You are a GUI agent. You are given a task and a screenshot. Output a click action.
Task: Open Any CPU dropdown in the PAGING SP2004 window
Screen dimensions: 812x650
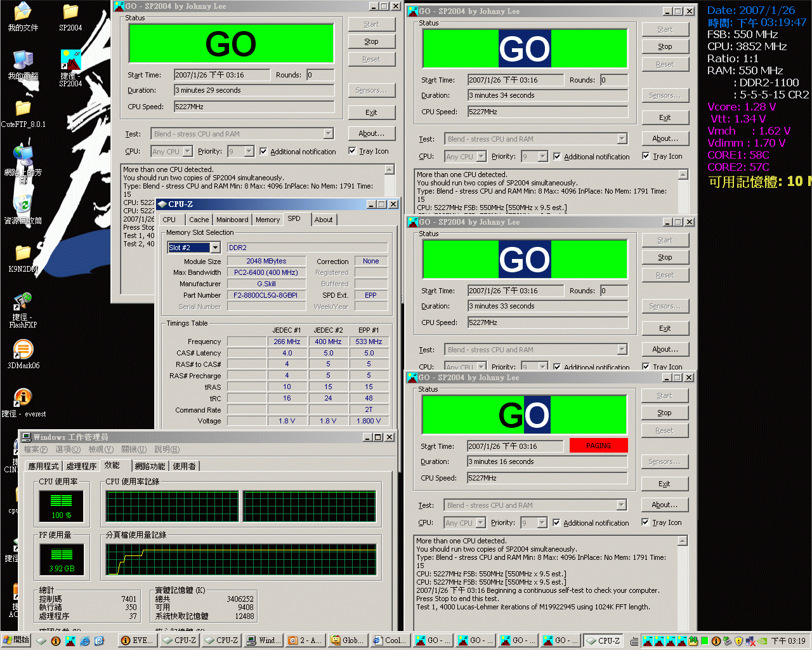(481, 523)
